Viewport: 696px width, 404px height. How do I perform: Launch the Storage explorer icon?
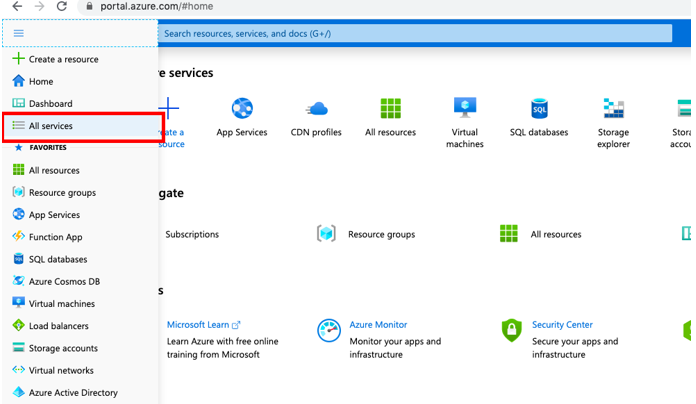[614, 108]
